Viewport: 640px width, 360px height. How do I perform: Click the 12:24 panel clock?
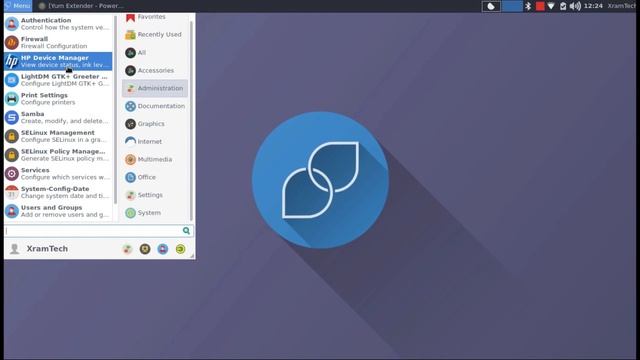pos(593,6)
